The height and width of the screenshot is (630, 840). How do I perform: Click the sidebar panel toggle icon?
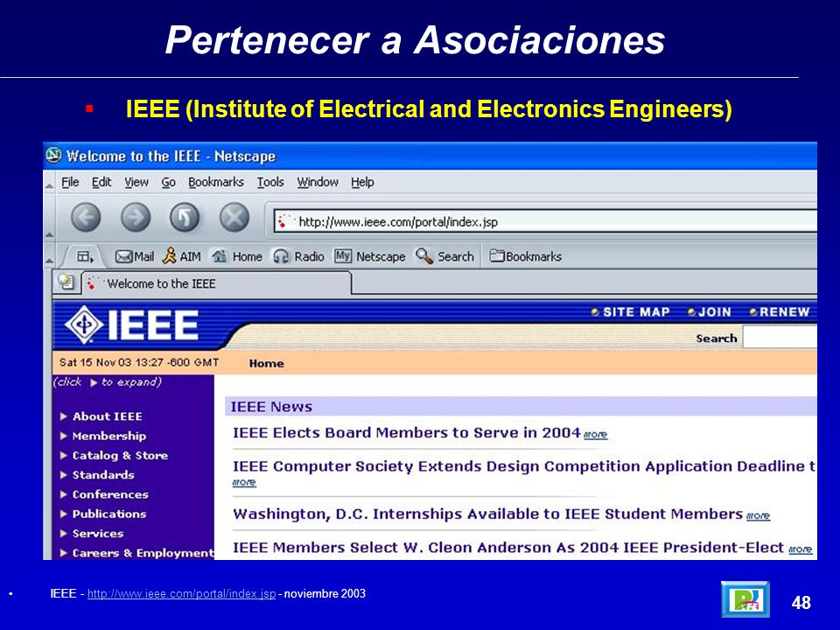85,256
